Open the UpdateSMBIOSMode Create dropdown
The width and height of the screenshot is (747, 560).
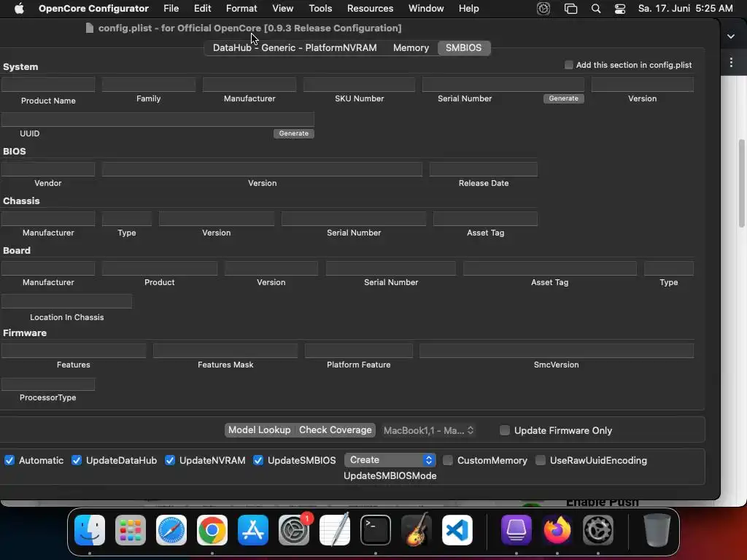[x=390, y=460]
